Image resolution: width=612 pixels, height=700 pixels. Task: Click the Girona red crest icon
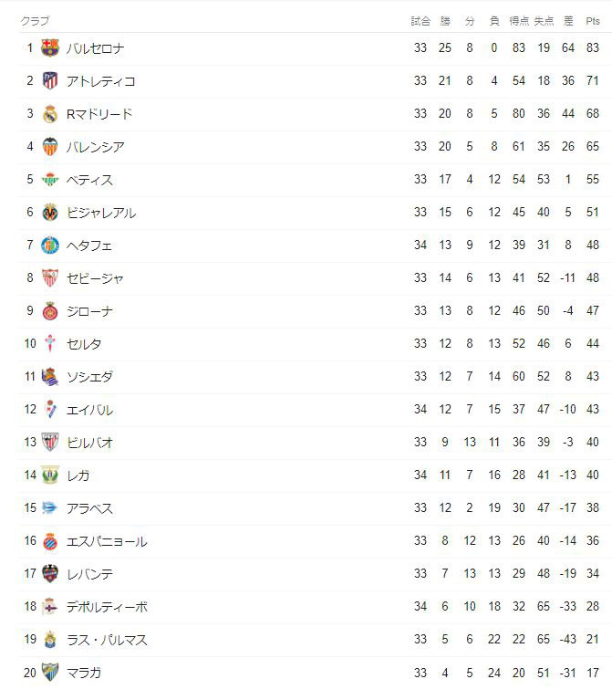click(50, 311)
